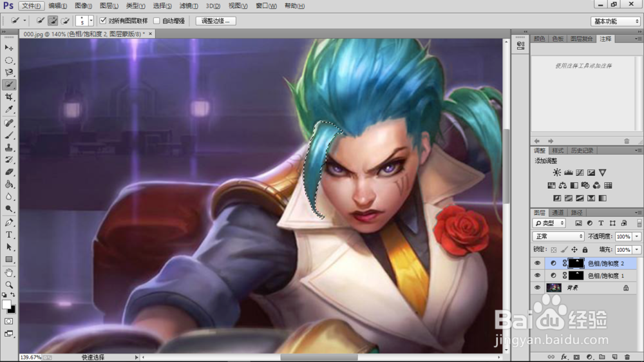Toggle the Add to selection mode
Image resolution: width=644 pixels, height=362 pixels.
click(x=53, y=21)
